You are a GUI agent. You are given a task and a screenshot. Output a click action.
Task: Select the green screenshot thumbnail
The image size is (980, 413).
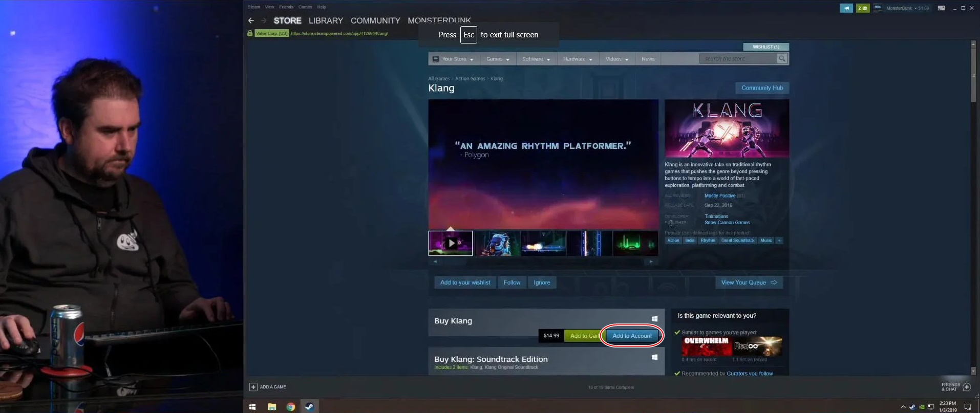(635, 243)
